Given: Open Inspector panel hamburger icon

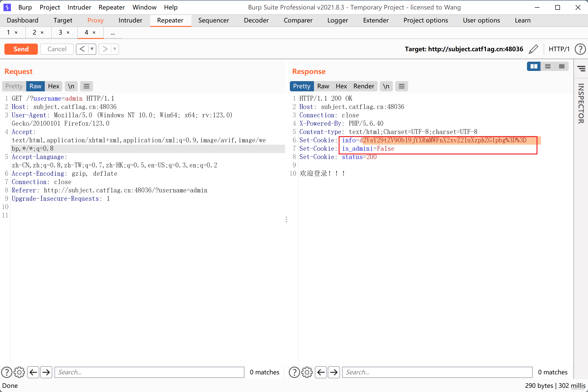Looking at the screenshot, I should [x=581, y=68].
